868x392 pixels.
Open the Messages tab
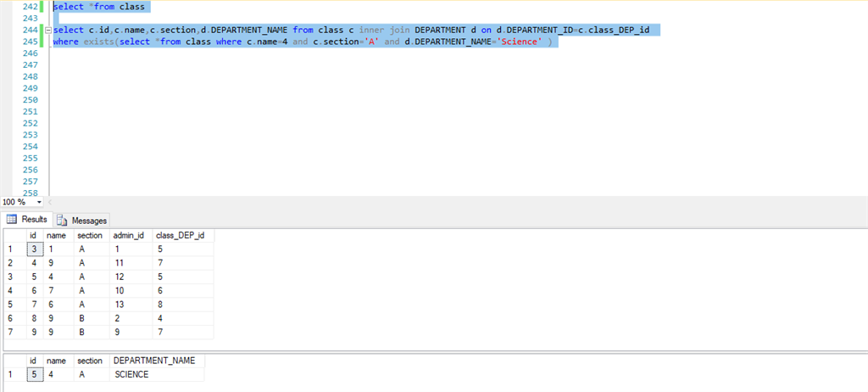(x=82, y=220)
